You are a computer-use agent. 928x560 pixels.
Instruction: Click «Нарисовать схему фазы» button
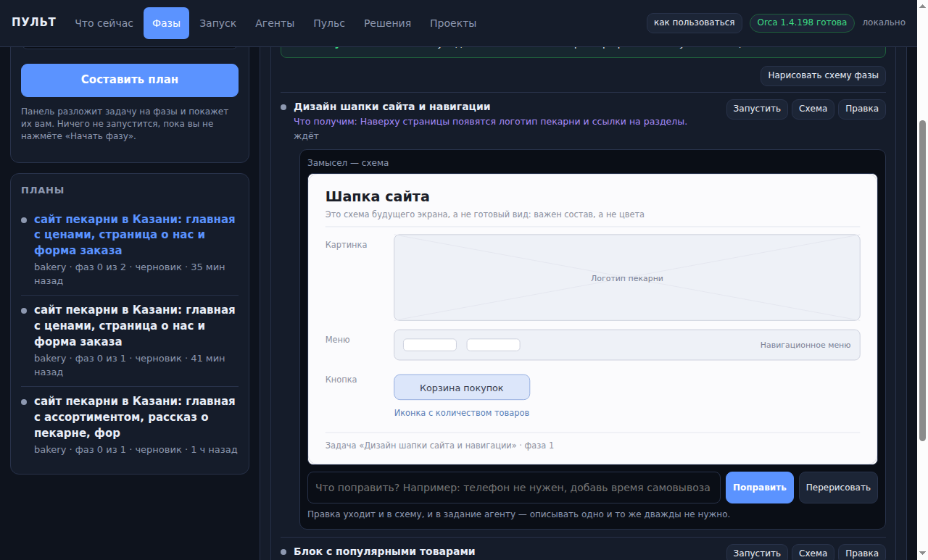pos(823,75)
